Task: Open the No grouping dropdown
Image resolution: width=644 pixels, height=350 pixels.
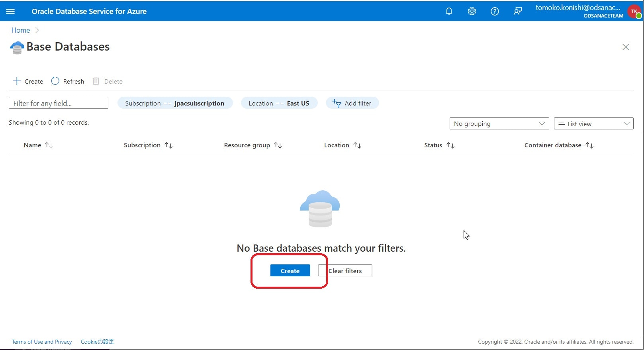Action: [499, 123]
